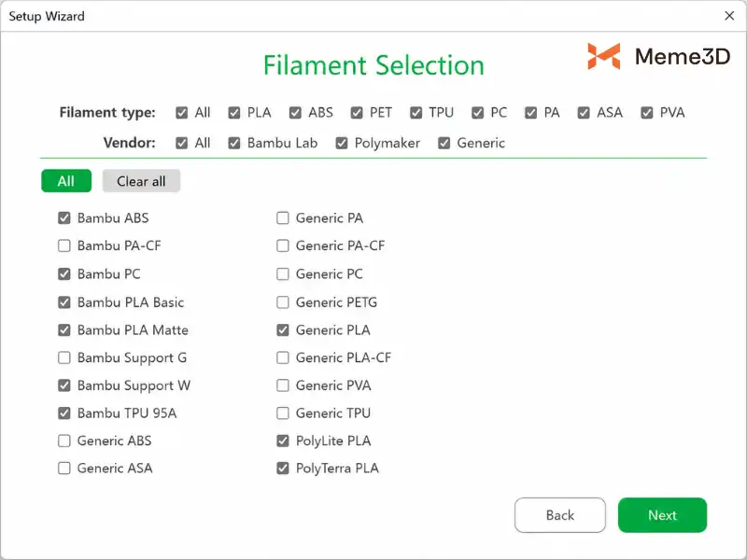Image resolution: width=747 pixels, height=560 pixels.
Task: Enable Bambu PA-CF filament
Action: 63,245
